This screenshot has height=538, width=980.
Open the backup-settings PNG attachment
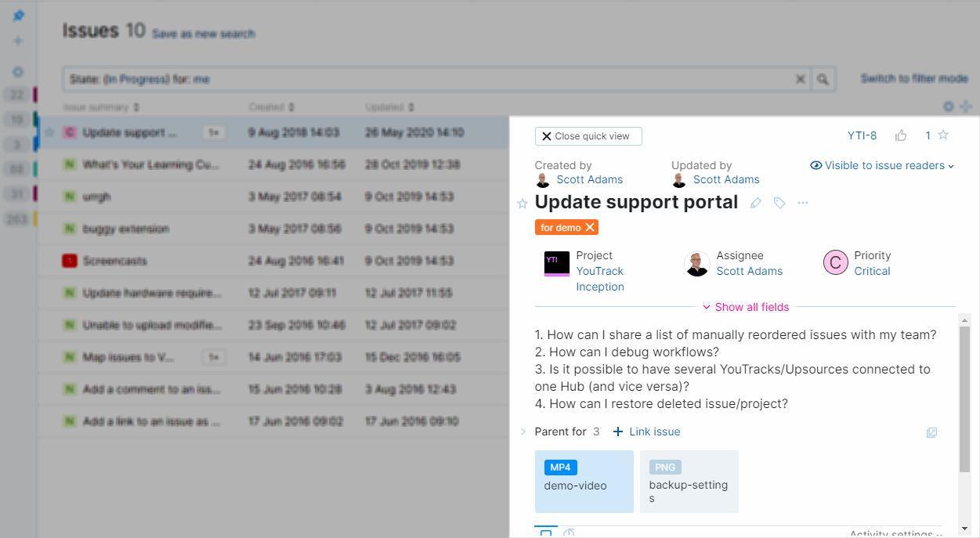pyautogui.click(x=689, y=482)
